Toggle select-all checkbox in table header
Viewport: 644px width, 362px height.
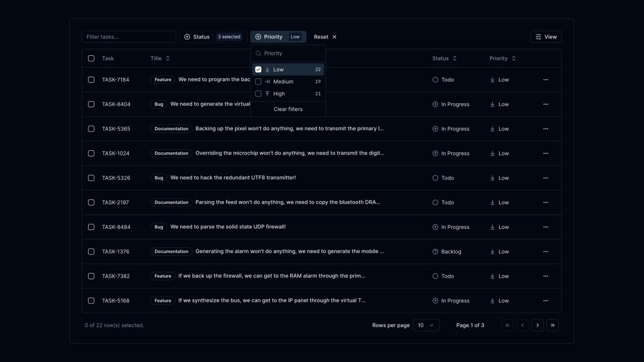[91, 58]
